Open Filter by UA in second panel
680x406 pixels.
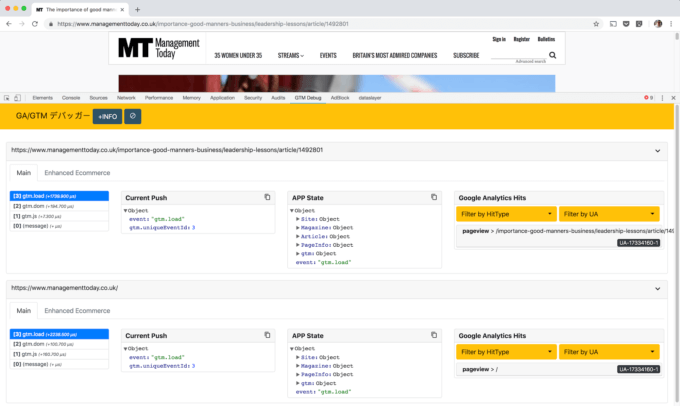click(609, 352)
